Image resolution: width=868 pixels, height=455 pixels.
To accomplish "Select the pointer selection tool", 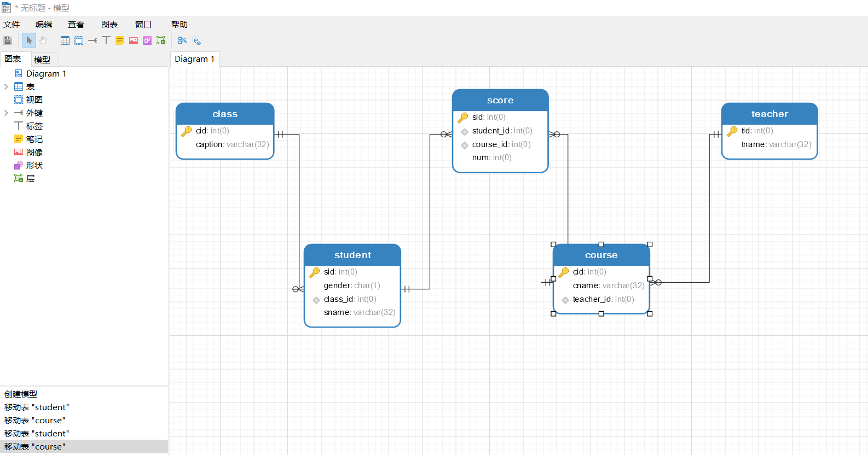I will [29, 40].
